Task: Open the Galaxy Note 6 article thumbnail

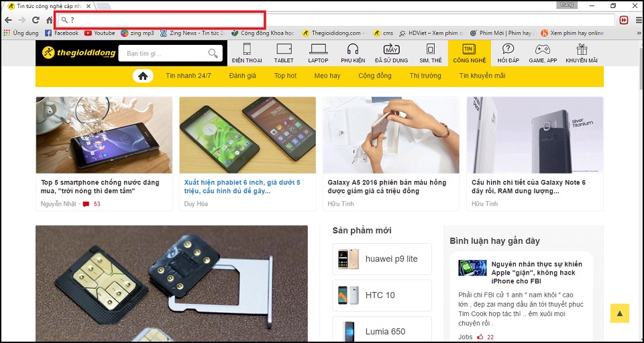Action: [x=535, y=135]
